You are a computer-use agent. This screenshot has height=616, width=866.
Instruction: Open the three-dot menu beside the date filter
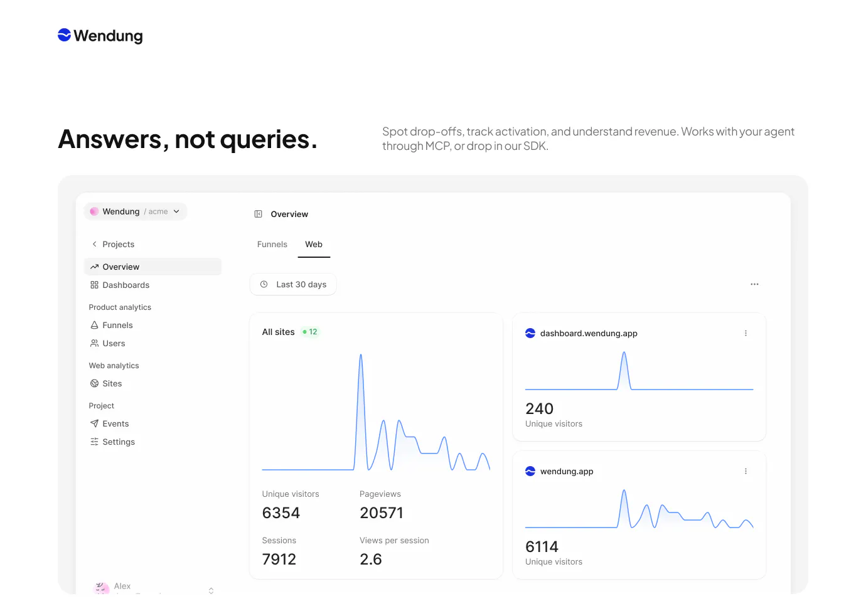tap(754, 284)
